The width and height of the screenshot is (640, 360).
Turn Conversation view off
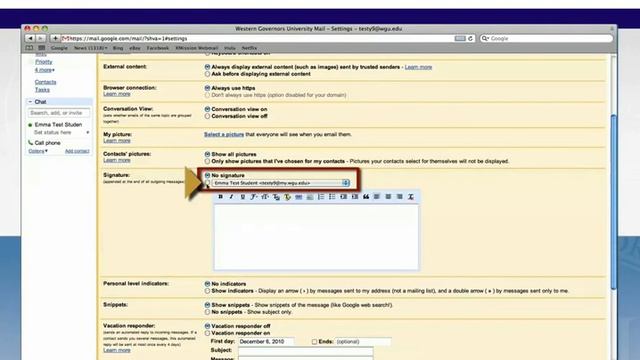click(x=207, y=116)
